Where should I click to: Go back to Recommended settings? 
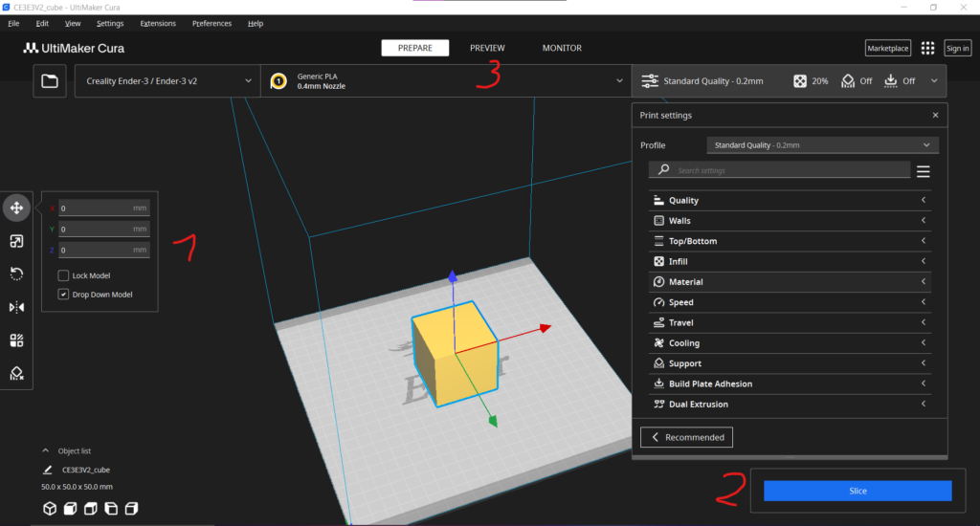coord(686,437)
